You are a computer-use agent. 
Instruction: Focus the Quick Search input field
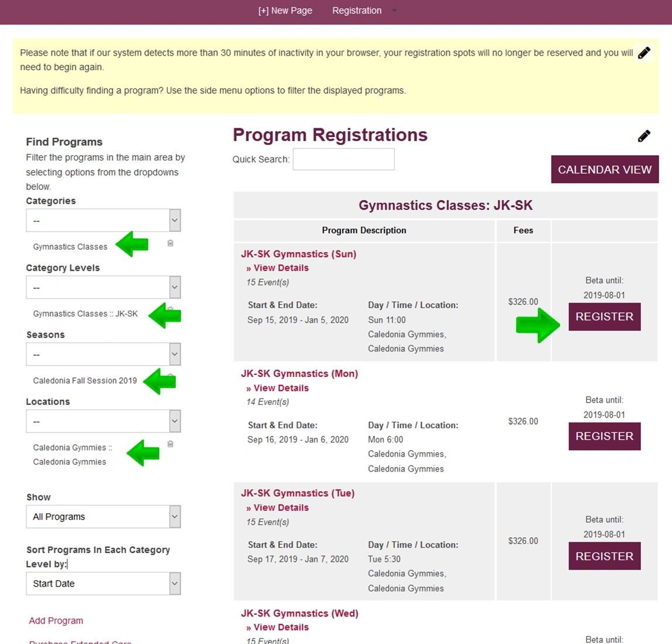343,159
